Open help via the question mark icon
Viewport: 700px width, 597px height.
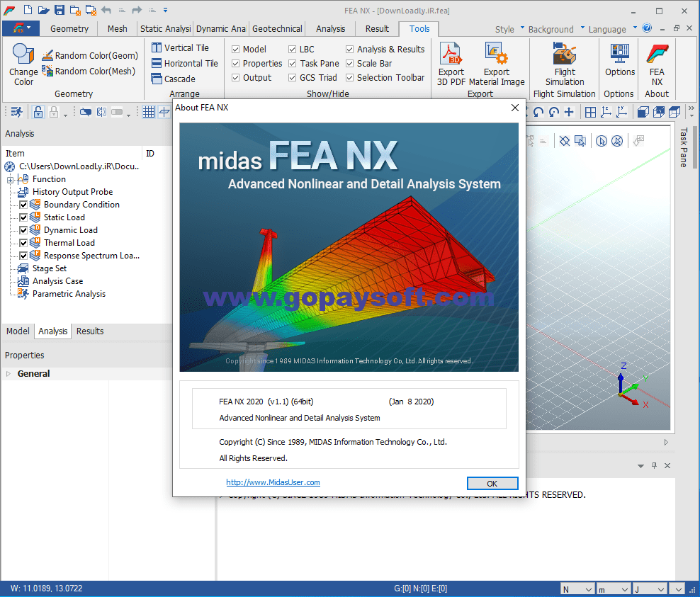point(646,28)
